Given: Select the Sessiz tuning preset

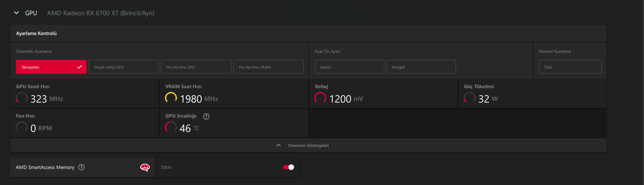Looking at the screenshot, I should pos(349,67).
